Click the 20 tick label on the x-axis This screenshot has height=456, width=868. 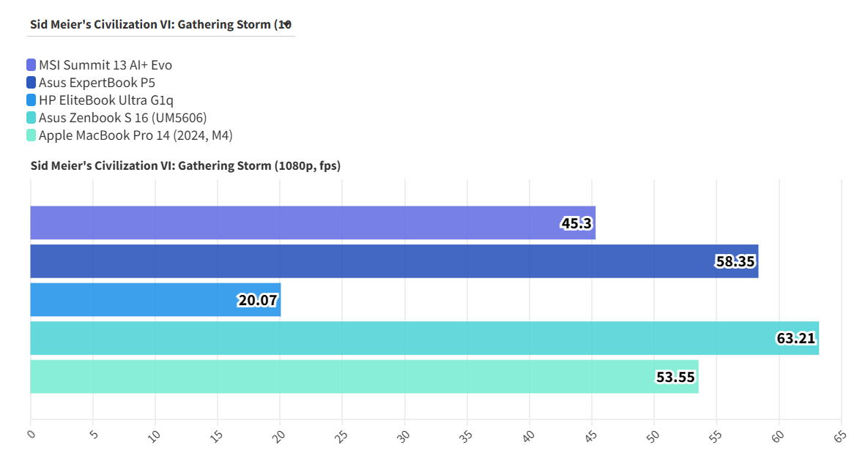coord(279,436)
